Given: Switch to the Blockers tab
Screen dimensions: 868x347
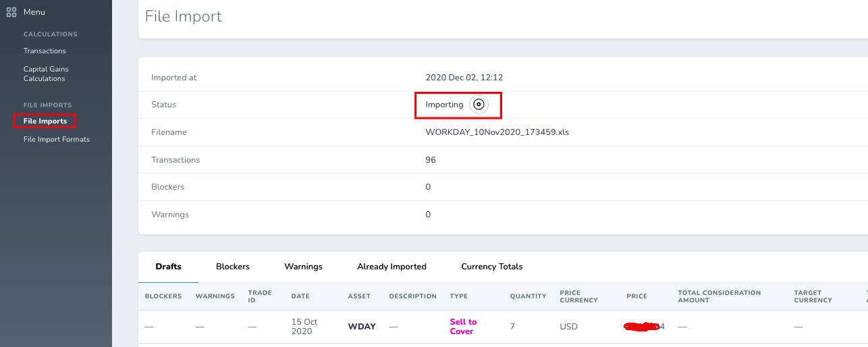Looking at the screenshot, I should point(233,267).
